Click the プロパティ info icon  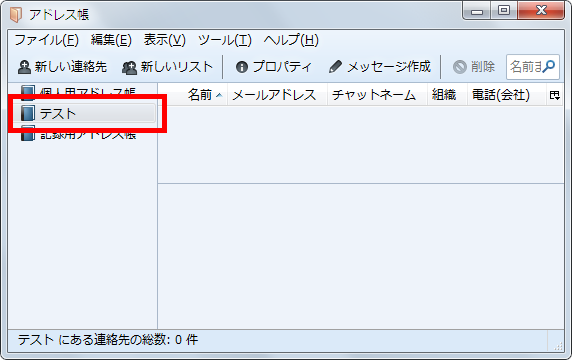point(242,67)
